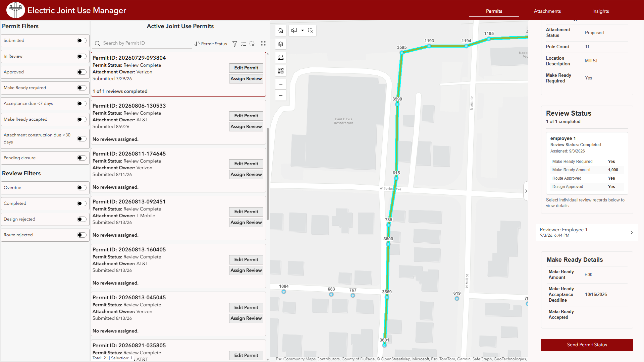Click the show selection list icon
644x362 pixels.
pyautogui.click(x=244, y=44)
